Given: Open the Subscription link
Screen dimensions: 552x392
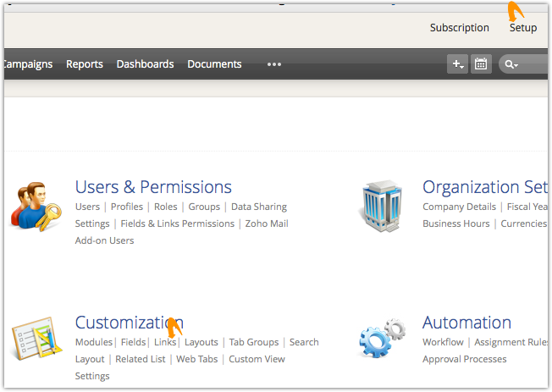Looking at the screenshot, I should click(x=459, y=28).
